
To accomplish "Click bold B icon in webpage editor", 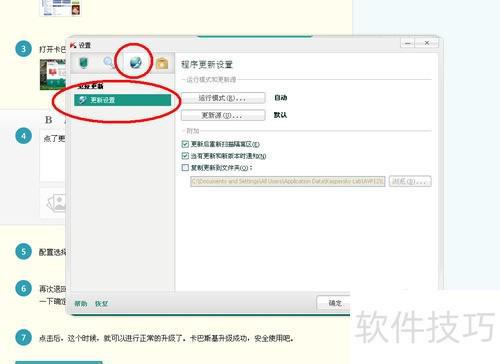I will (x=49, y=120).
